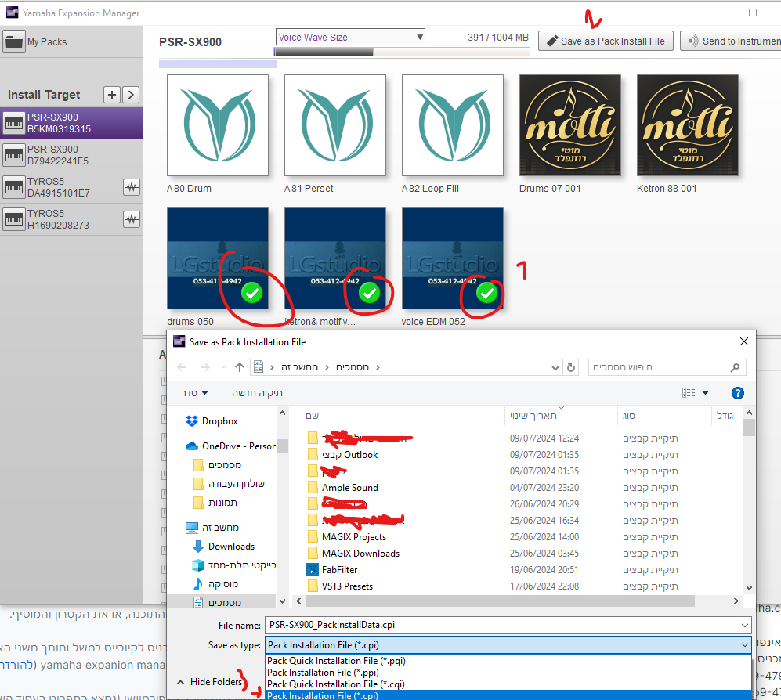
Task: Select the A82 Loop Fiil pack thumbnail
Action: click(x=453, y=125)
